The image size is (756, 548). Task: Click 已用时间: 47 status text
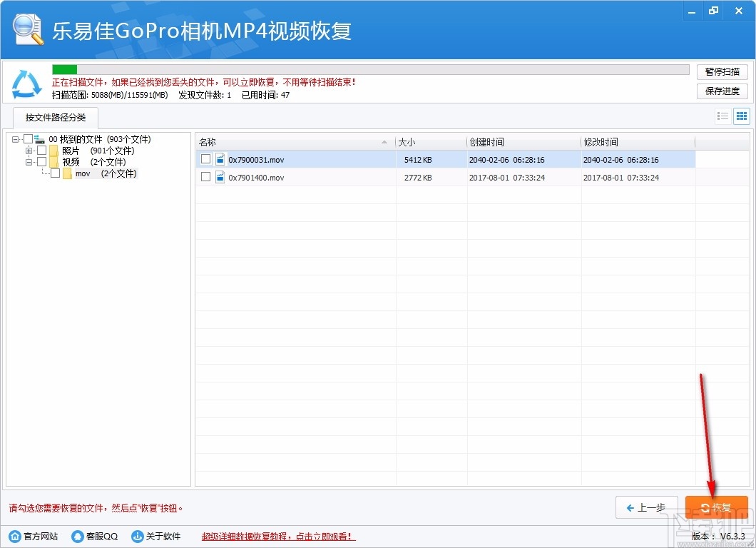coord(265,95)
